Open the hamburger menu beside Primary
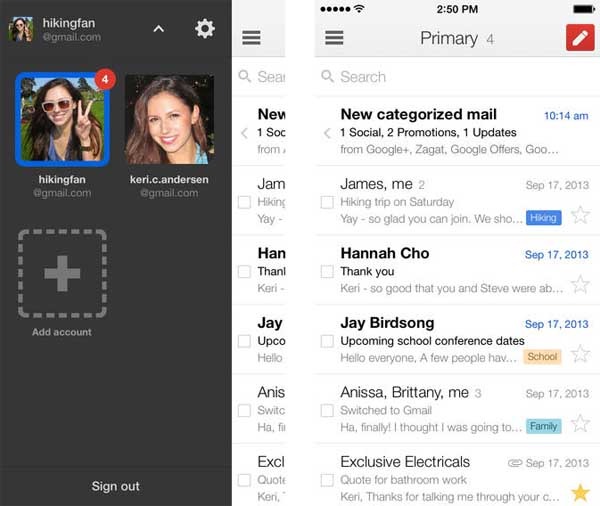Image resolution: width=600 pixels, height=506 pixels. [335, 38]
